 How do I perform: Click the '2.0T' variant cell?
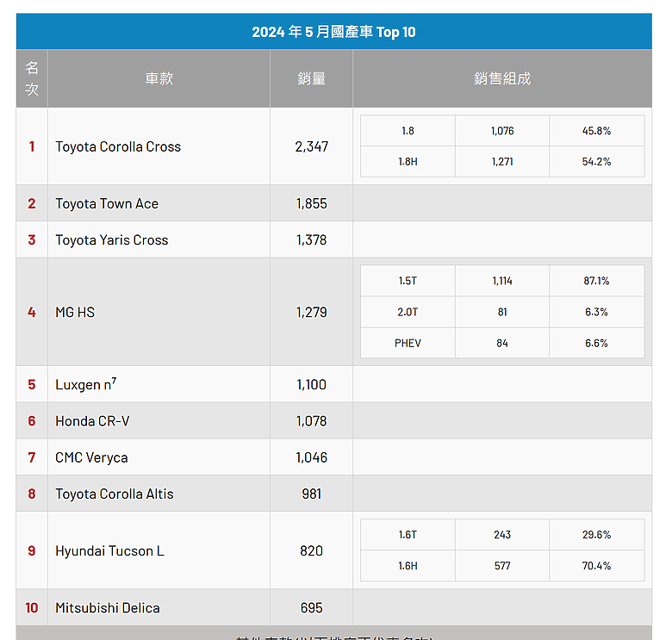(x=408, y=312)
